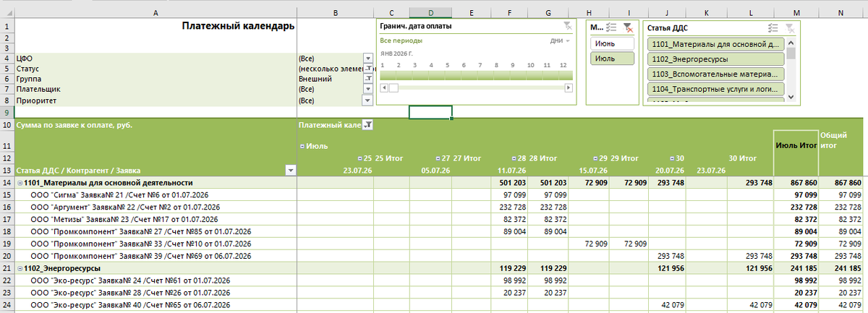Collapse the day 25 column group
The height and width of the screenshot is (313, 868).
359,158
